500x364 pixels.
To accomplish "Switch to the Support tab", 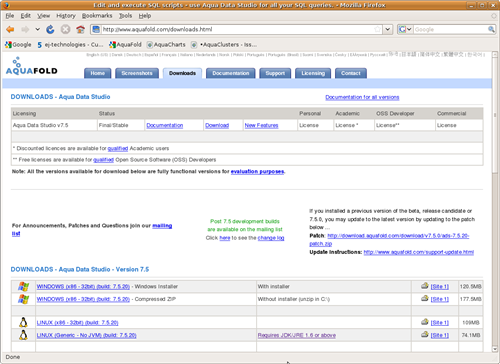I will 275,73.
